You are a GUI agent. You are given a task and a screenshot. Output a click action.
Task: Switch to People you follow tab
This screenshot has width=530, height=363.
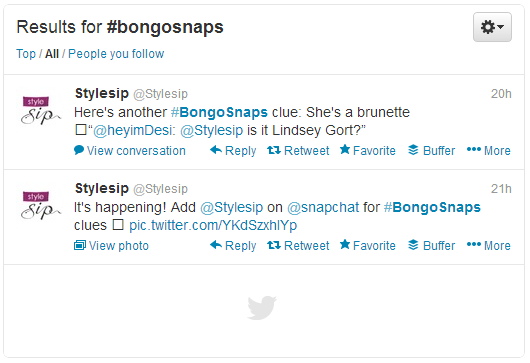point(116,54)
